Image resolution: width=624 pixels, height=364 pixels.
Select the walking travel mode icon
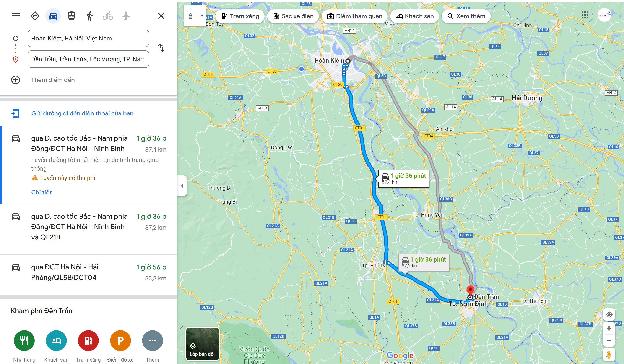(x=90, y=16)
